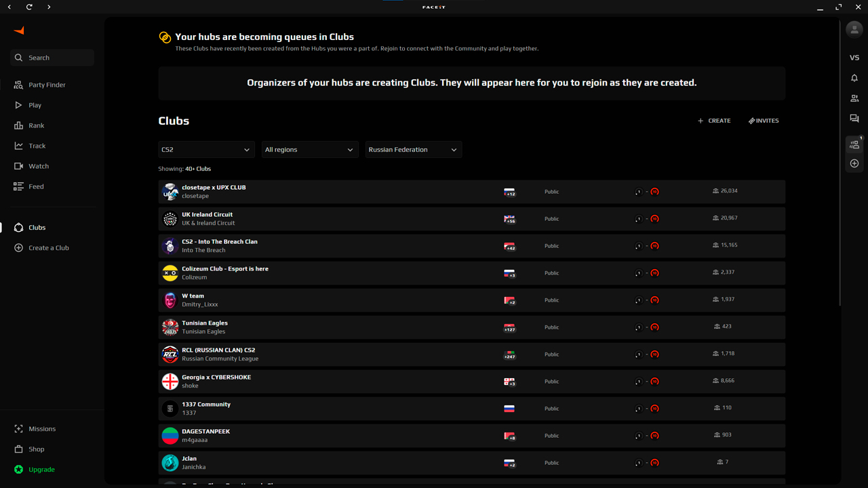Screen dimensions: 868x488
Task: Open the Tunisian Eagles club thumbnail
Action: pyautogui.click(x=170, y=327)
